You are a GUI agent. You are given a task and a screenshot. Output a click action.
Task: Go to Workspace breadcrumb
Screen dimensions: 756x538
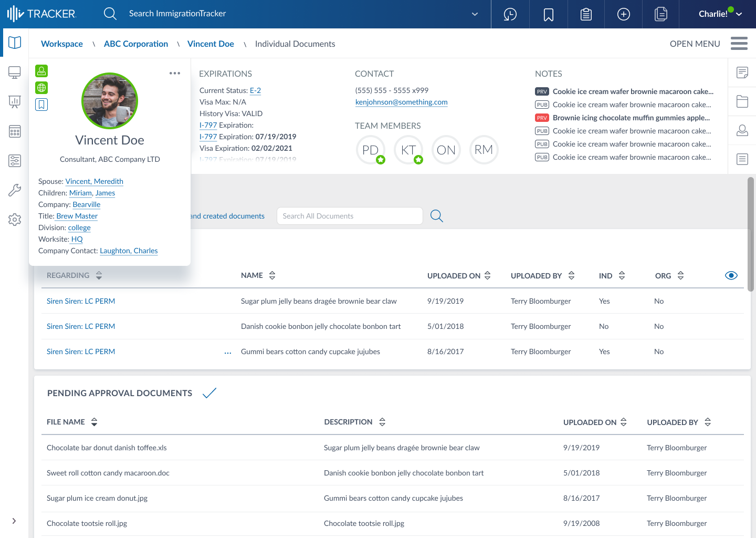(x=62, y=44)
